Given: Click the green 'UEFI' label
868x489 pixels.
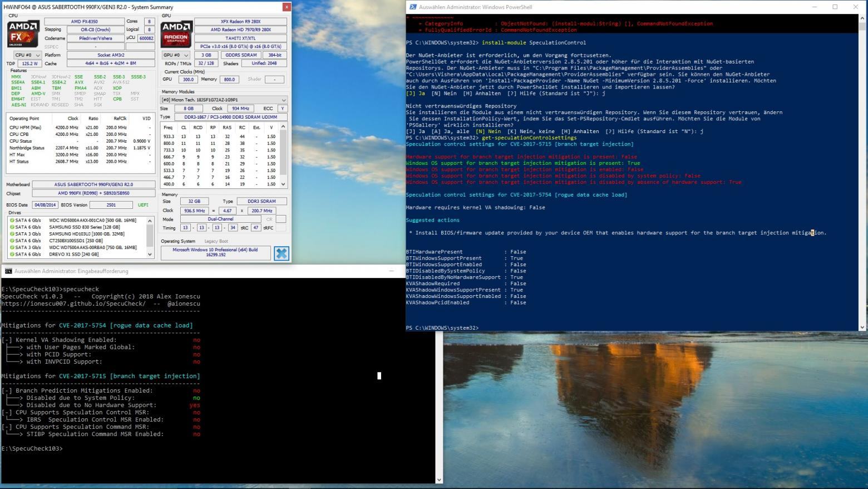Looking at the screenshot, I should 143,205.
